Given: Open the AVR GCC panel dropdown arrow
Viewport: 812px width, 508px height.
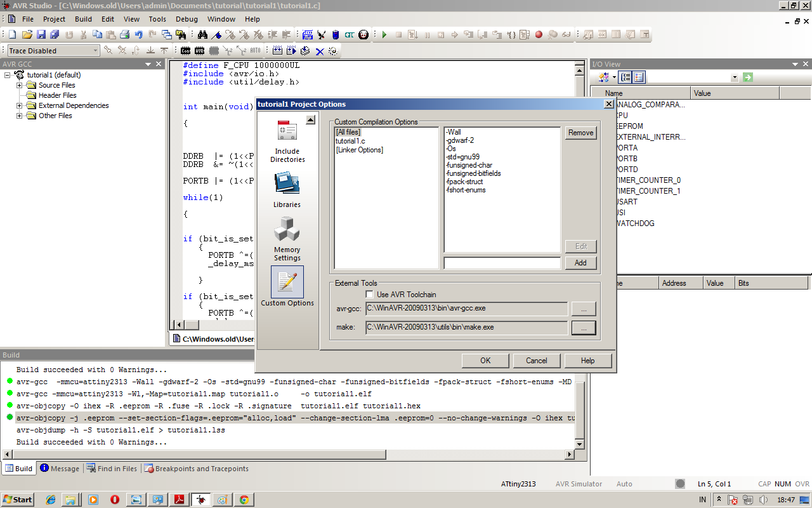Looking at the screenshot, I should [148, 64].
